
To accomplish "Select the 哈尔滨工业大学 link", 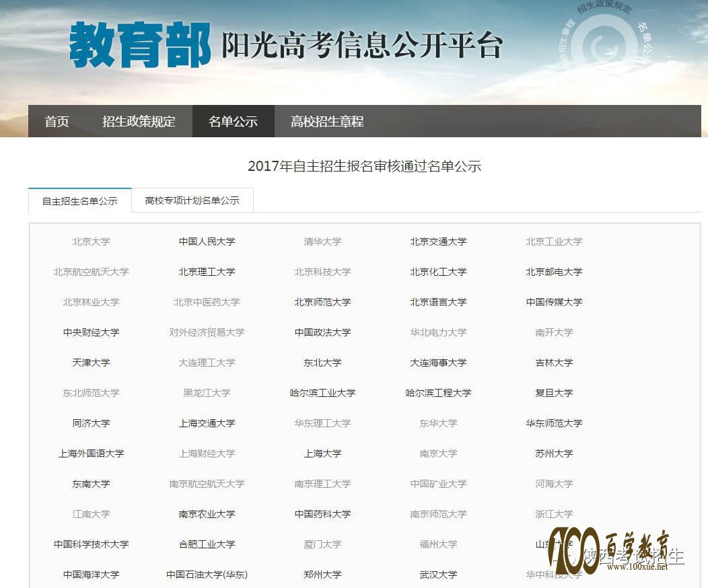I will click(323, 393).
